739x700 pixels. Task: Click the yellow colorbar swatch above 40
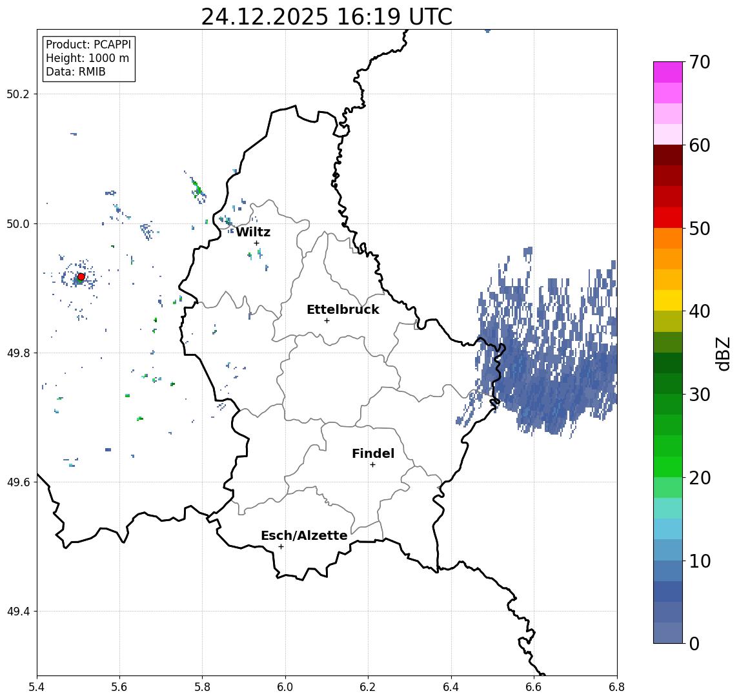(x=668, y=300)
